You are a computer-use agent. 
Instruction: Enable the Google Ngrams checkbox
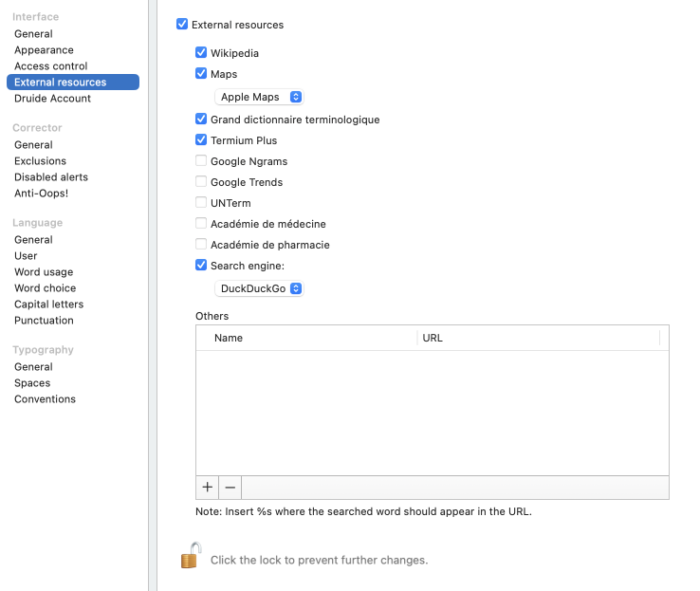(201, 161)
